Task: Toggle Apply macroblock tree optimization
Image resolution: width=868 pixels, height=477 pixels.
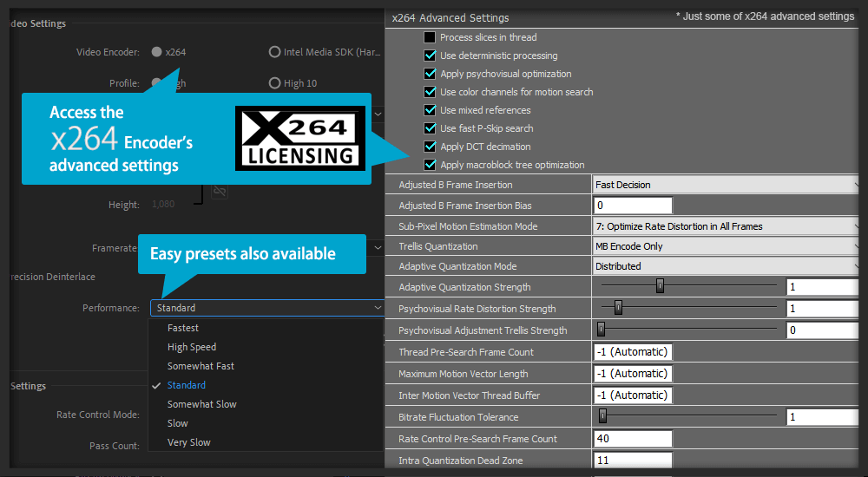Action: point(430,165)
